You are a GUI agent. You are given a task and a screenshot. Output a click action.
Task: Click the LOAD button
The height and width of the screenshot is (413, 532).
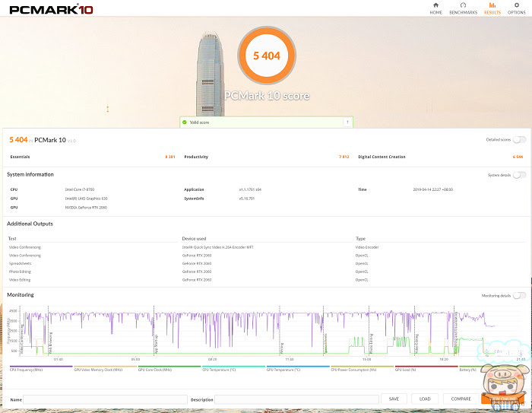pyautogui.click(x=425, y=399)
